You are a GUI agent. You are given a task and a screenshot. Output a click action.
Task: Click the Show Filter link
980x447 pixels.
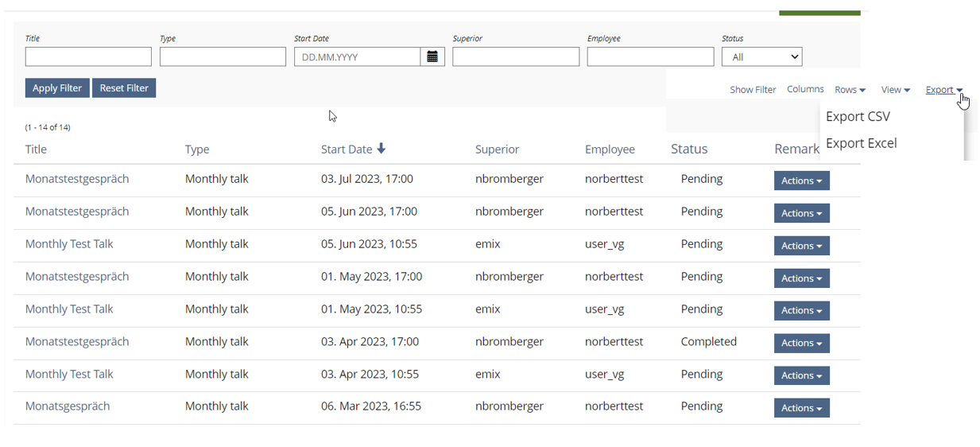[x=753, y=90]
